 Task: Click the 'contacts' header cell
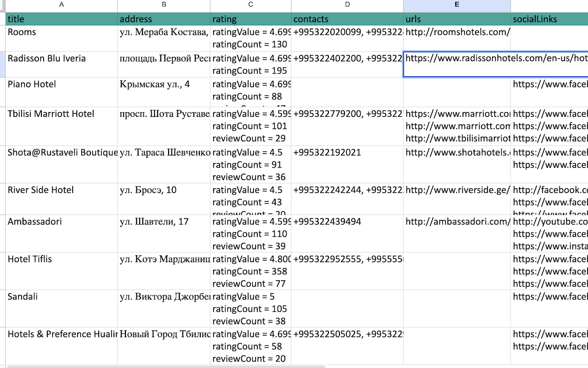[347, 19]
